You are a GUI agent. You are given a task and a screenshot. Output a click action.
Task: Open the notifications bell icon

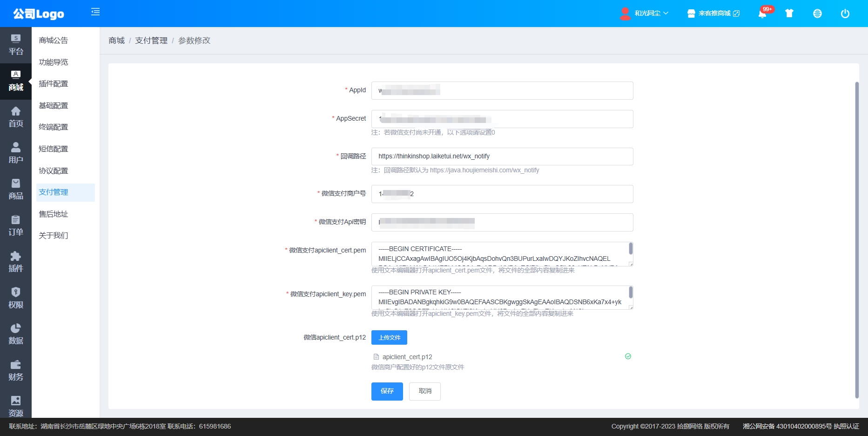[762, 14]
